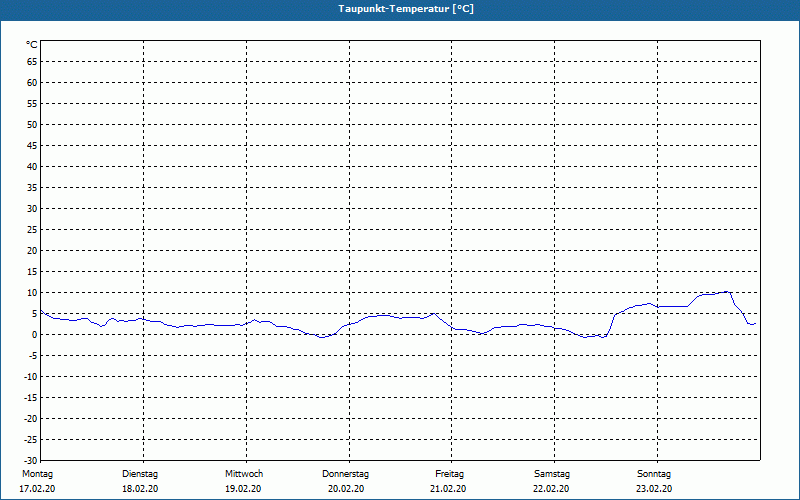Click the date 22.02.20
800x500 pixels.
tap(551, 489)
